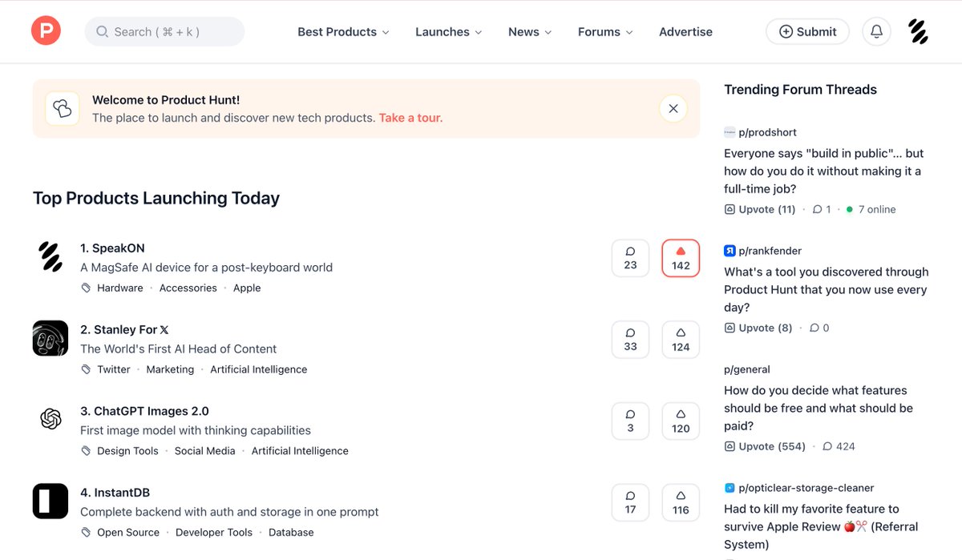962x560 pixels.
Task: Open ChatGPT Images 2.0 logo thumbnail
Action: pos(51,419)
